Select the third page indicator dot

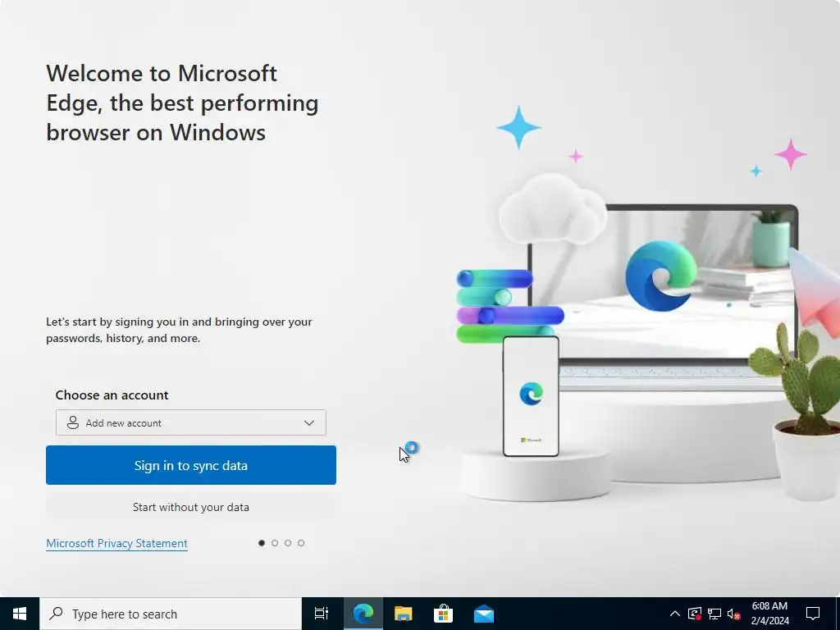(288, 543)
